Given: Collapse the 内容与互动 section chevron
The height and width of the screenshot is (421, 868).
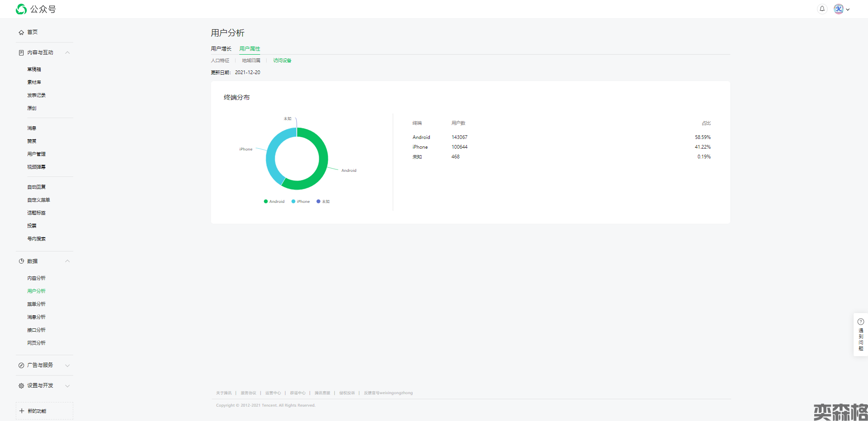Looking at the screenshot, I should 68,53.
